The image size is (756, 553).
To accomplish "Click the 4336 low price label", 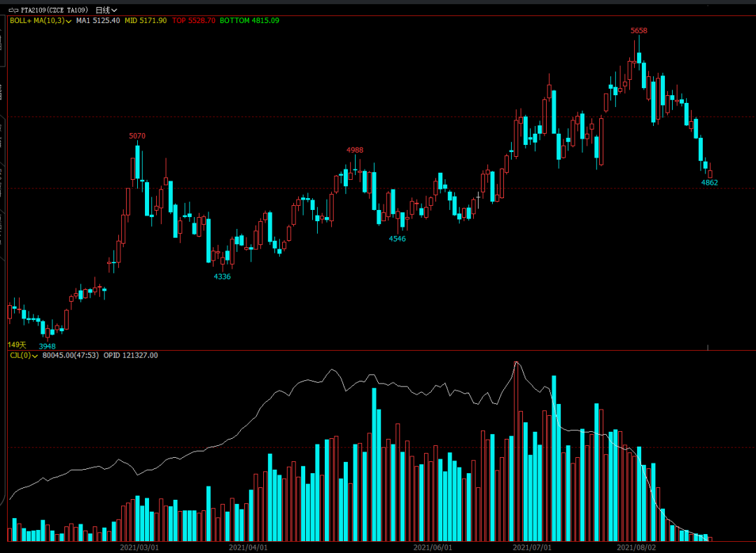I will tap(223, 276).
